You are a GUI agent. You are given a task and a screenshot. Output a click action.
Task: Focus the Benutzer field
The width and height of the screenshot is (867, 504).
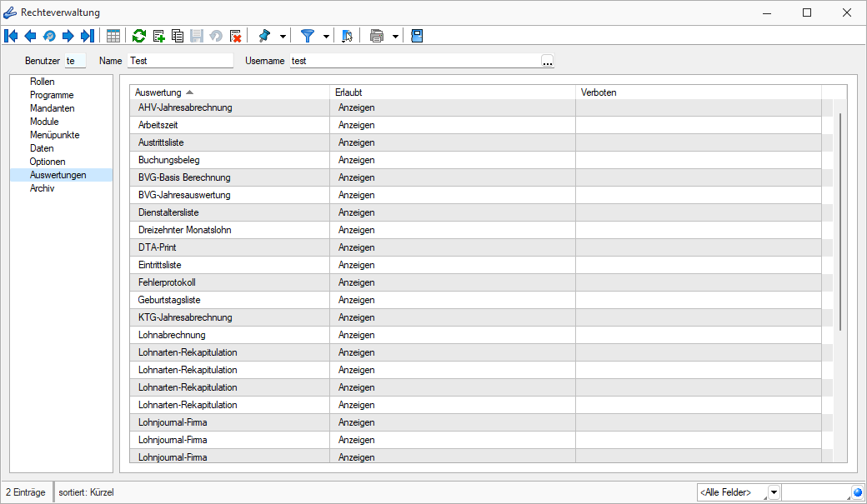(x=75, y=61)
